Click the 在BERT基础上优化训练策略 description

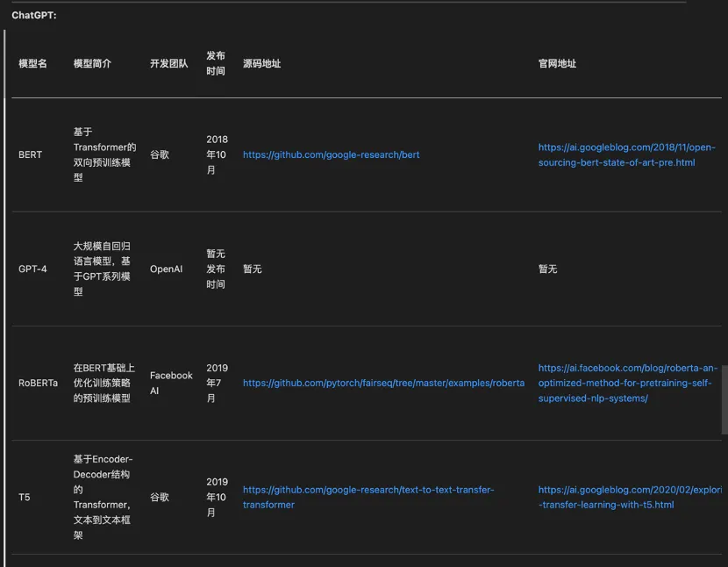104,383
